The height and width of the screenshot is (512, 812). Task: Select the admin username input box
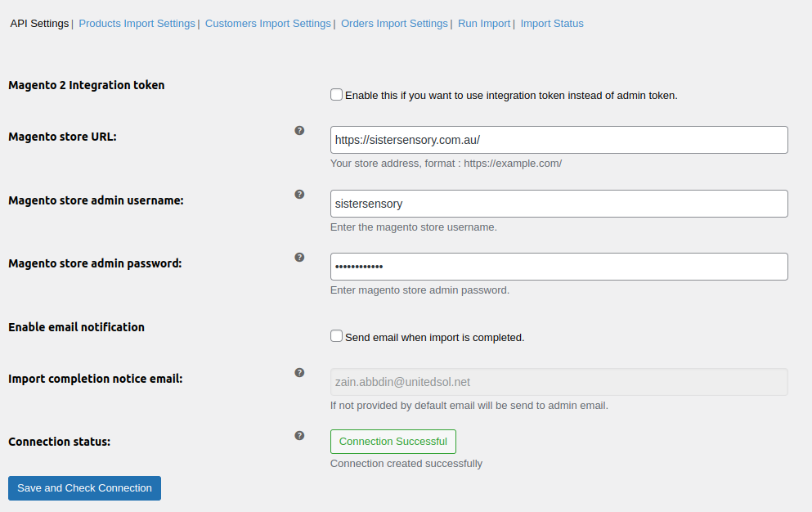pos(559,203)
